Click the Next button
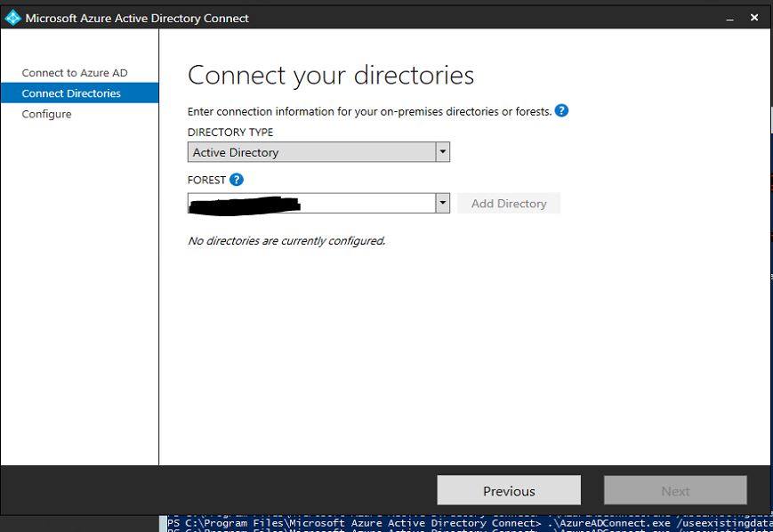Image resolution: width=773 pixels, height=532 pixels. (675, 490)
